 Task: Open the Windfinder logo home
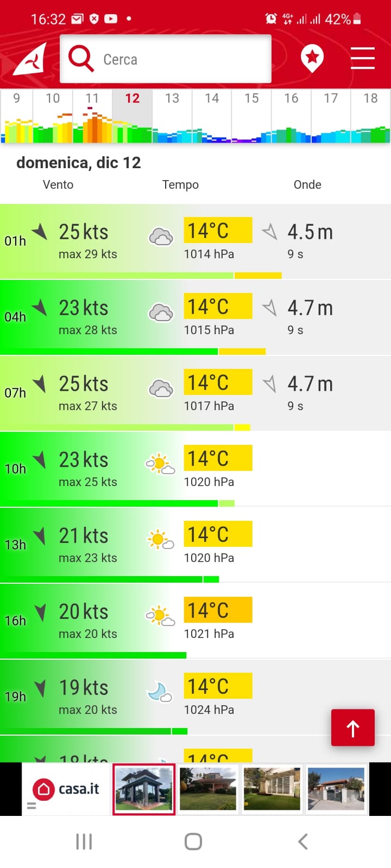[30, 60]
